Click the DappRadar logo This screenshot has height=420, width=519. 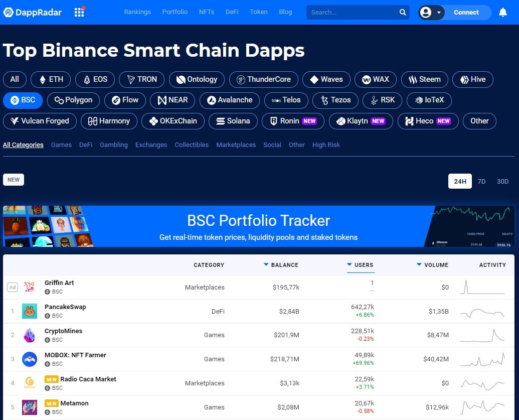click(x=32, y=12)
